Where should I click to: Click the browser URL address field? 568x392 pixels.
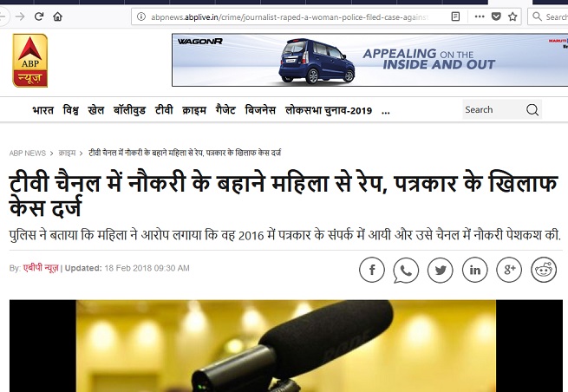(x=290, y=16)
